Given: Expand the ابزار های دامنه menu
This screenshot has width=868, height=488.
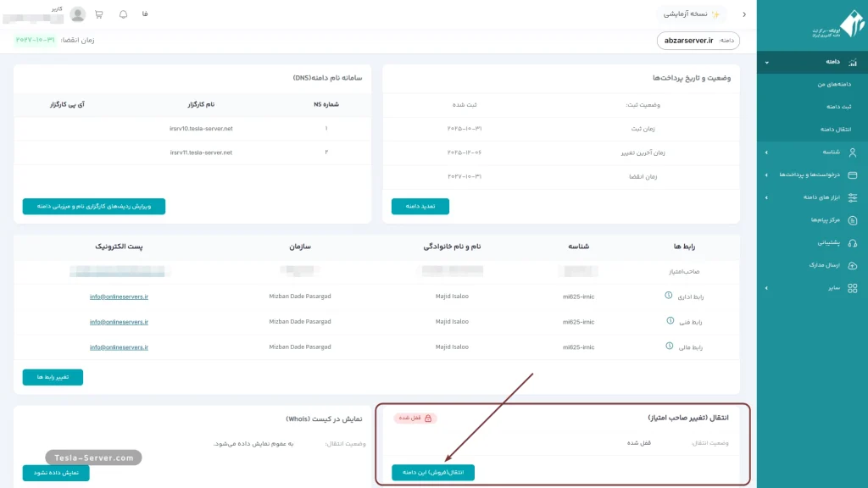Looking at the screenshot, I should tap(814, 197).
